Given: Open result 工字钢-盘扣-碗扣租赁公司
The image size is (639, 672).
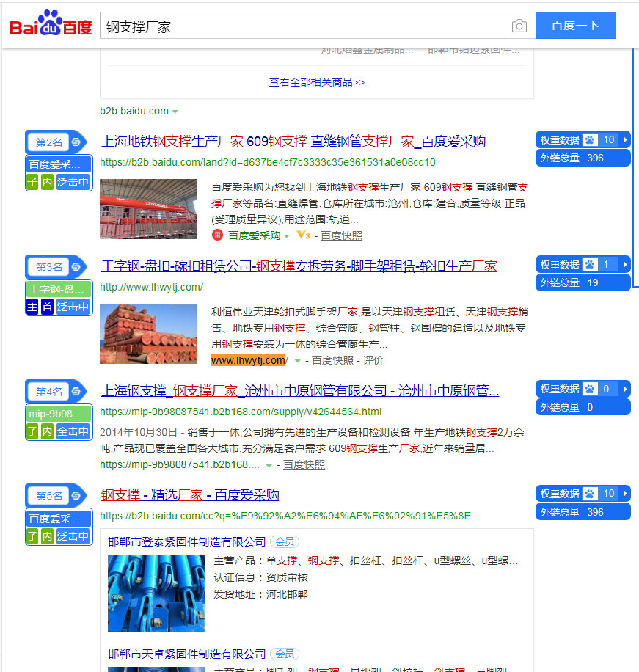Looking at the screenshot, I should [299, 266].
